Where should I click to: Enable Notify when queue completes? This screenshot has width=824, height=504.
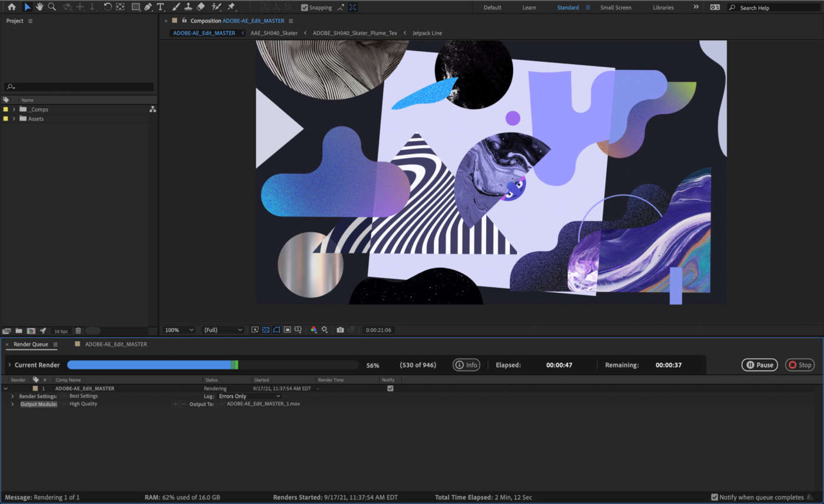click(714, 497)
